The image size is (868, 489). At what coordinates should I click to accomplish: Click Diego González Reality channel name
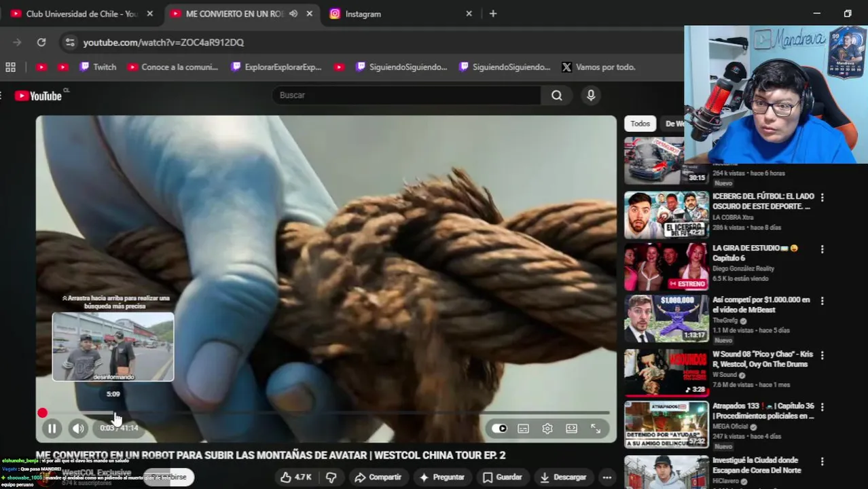tap(743, 269)
